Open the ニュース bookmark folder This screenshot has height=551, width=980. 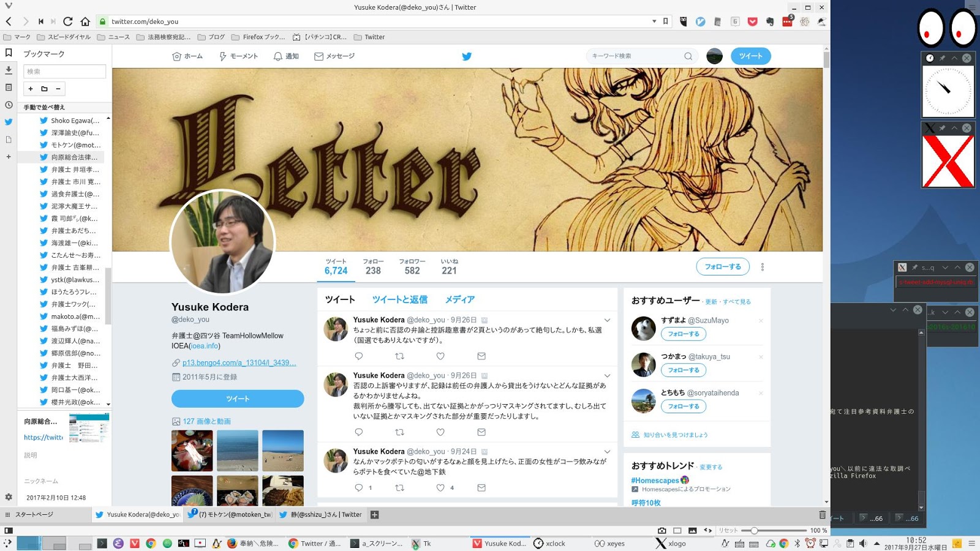point(113,37)
